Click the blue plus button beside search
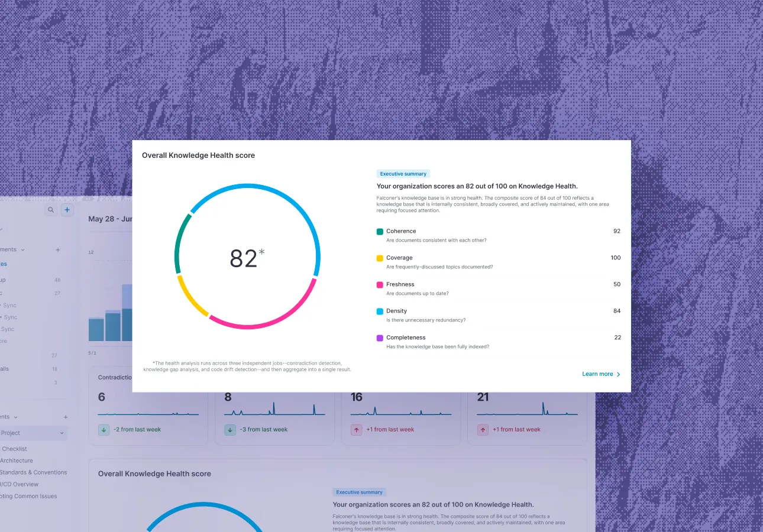 click(67, 210)
